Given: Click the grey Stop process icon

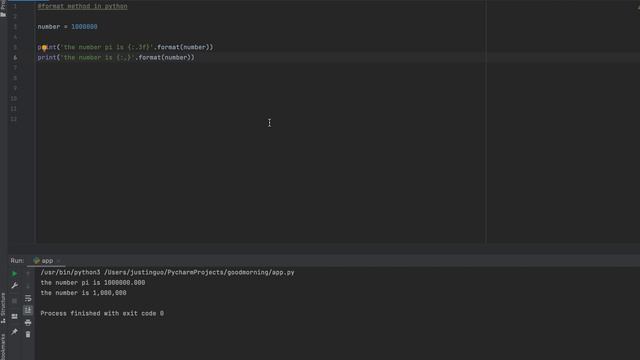Looking at the screenshot, I should [14, 301].
